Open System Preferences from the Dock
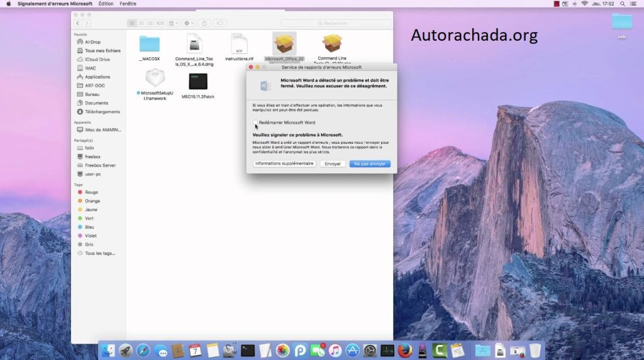 pyautogui.click(x=370, y=351)
